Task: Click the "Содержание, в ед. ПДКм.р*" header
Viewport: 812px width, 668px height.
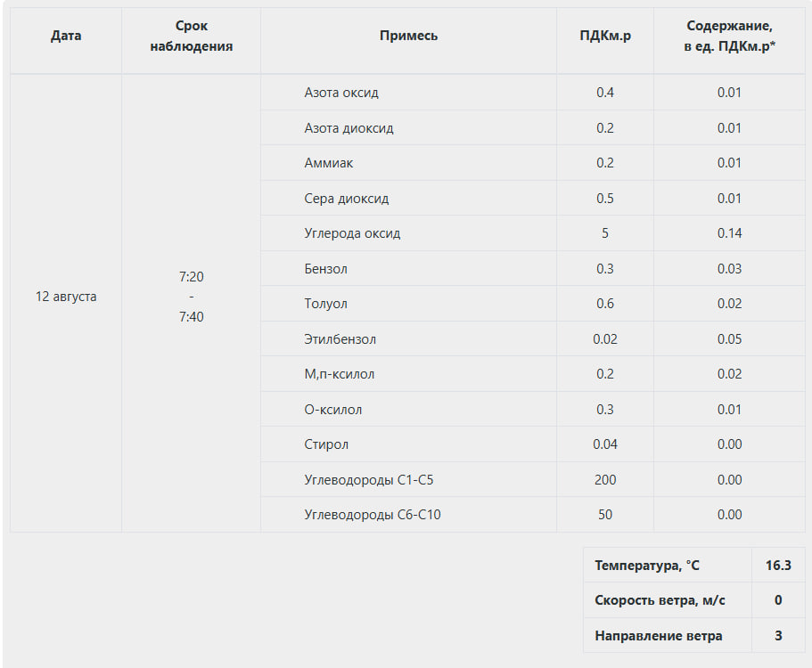Action: (729, 37)
